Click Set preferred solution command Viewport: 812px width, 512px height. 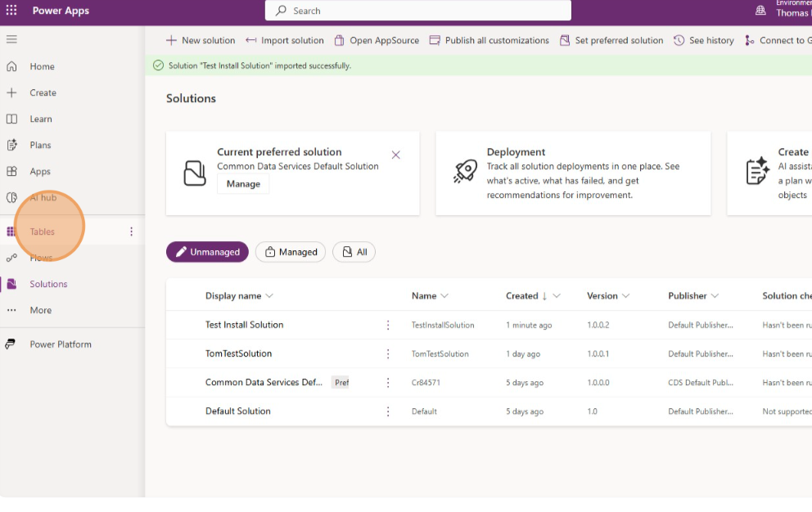click(x=611, y=40)
